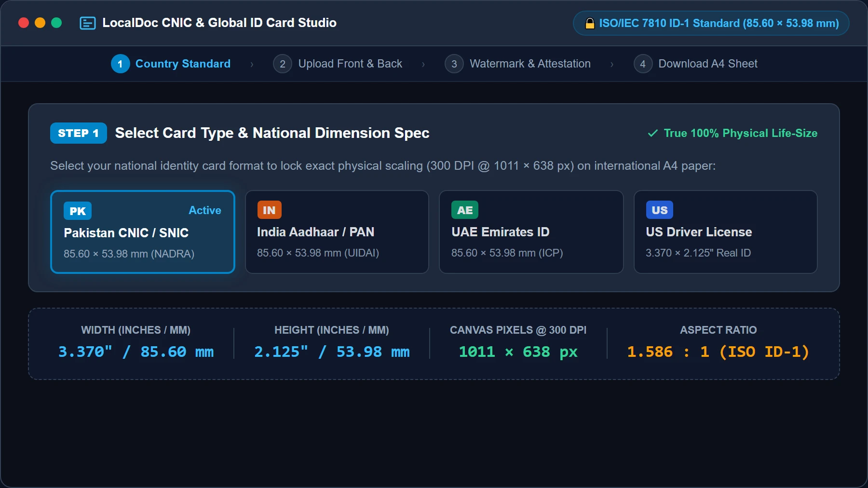868x488 pixels.
Task: Select the US Driver License card
Action: tap(726, 232)
